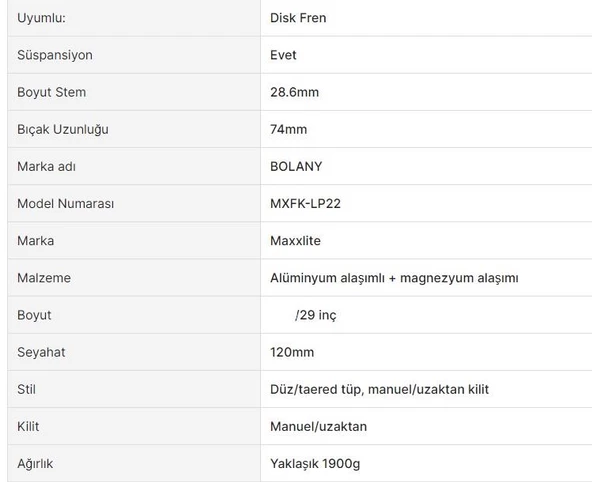Image resolution: width=592 pixels, height=482 pixels.
Task: Click the "Boyut Stem" label
Action: pyautogui.click(x=51, y=92)
